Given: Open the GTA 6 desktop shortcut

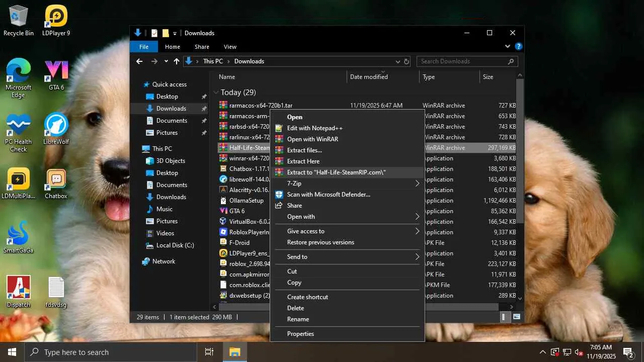Looking at the screenshot, I should pyautogui.click(x=56, y=74).
